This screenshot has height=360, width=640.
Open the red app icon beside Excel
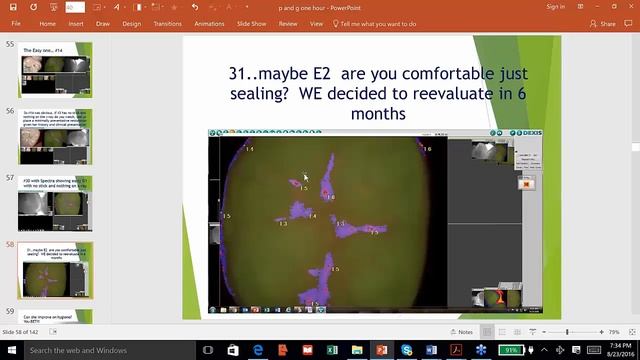pyautogui.click(x=307, y=350)
